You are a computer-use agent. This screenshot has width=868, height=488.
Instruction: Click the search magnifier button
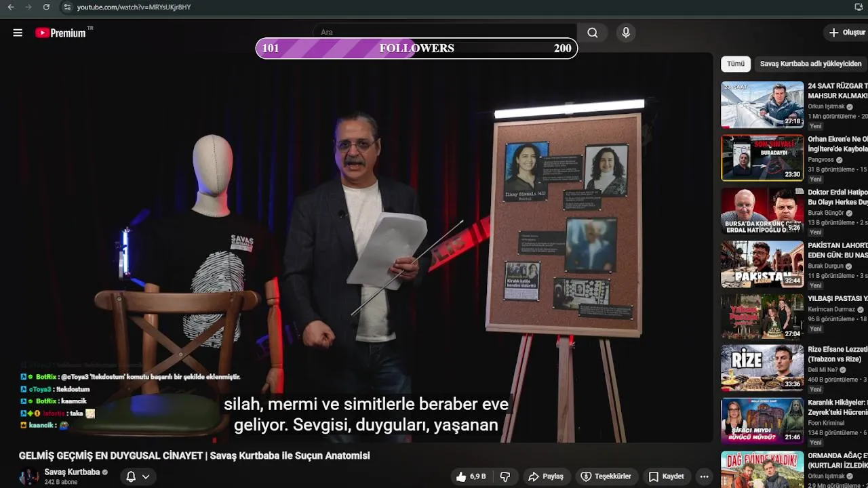593,33
